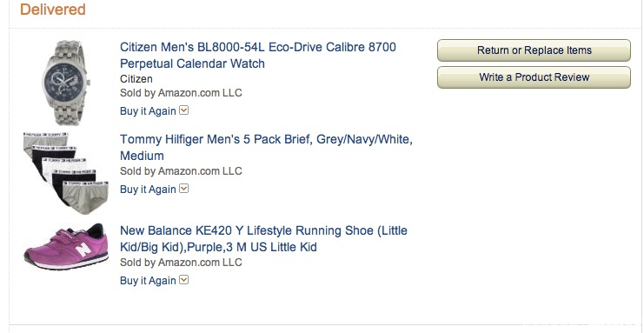Expand the shoe Buy it Again arrow

[x=184, y=280]
